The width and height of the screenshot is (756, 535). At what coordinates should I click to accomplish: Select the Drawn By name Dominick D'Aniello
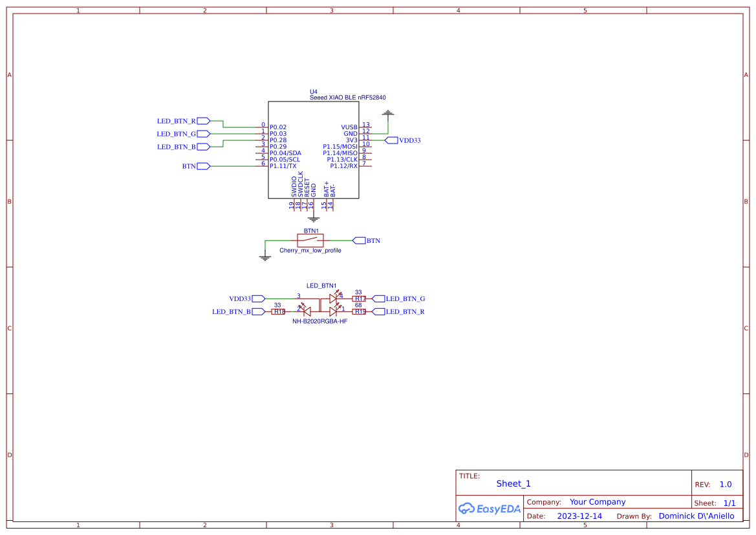pyautogui.click(x=698, y=516)
